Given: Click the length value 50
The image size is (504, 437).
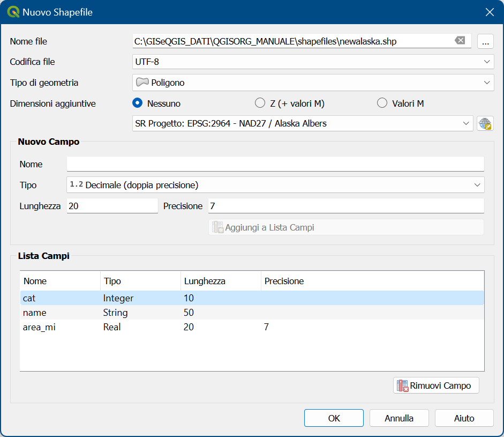Looking at the screenshot, I should coord(189,313).
